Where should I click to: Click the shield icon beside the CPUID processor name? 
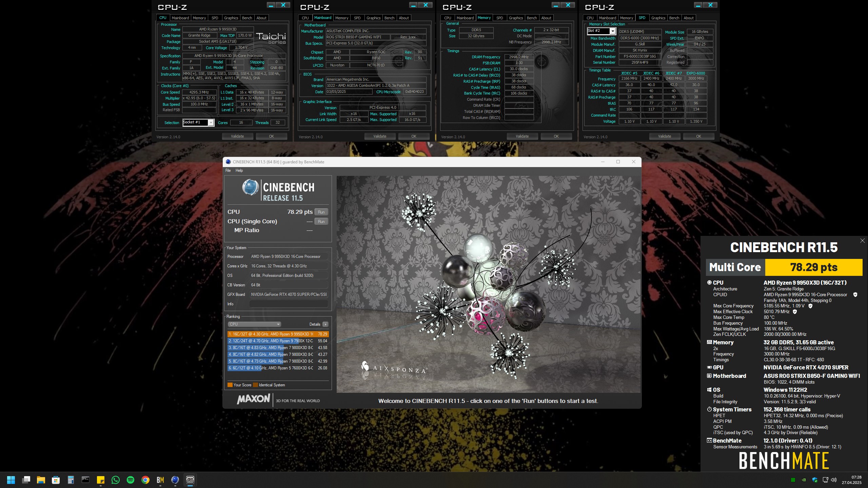(x=855, y=294)
